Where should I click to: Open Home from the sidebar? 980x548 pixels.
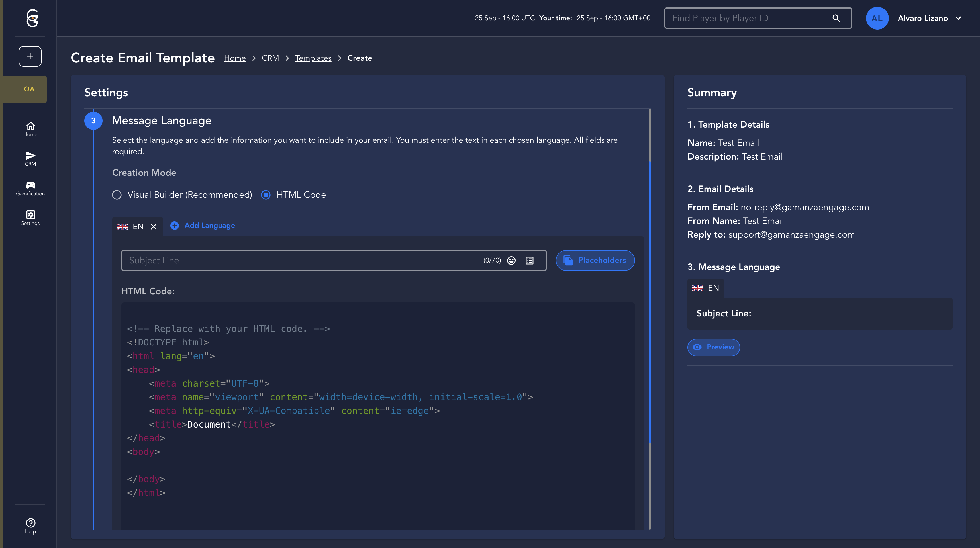click(30, 129)
